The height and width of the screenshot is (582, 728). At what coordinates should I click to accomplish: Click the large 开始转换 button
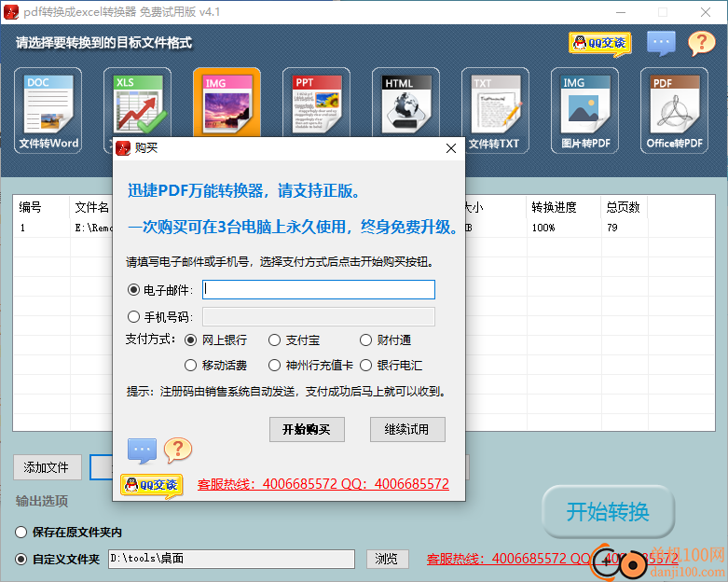coord(608,511)
